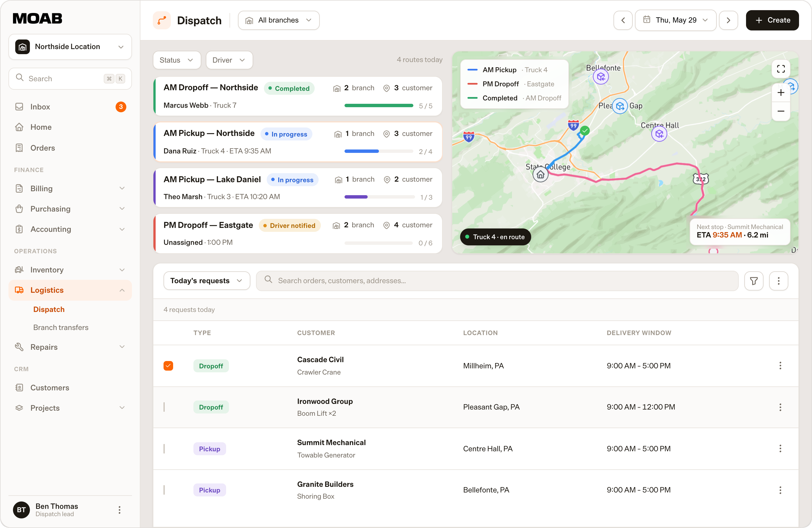The height and width of the screenshot is (528, 812).
Task: Select the Granite Builders request checkbox
Action: coord(164,490)
